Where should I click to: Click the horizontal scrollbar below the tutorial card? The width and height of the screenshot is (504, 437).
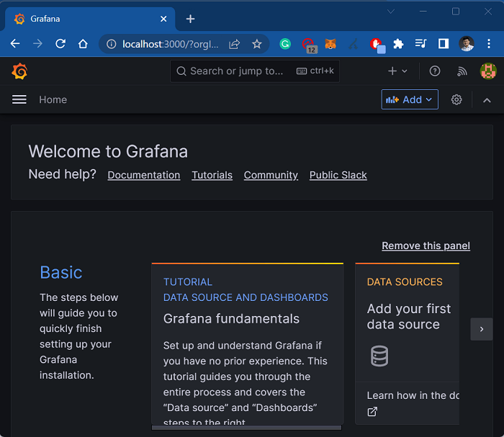tap(246, 428)
